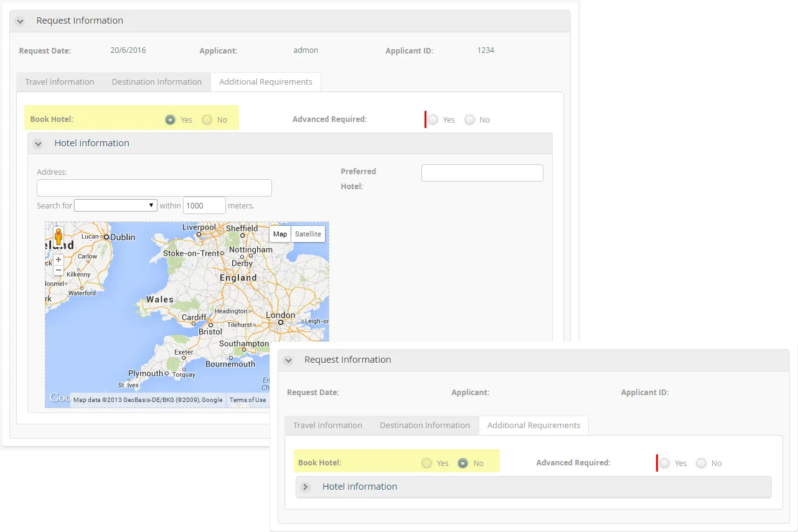Select the Map view button

point(280,234)
